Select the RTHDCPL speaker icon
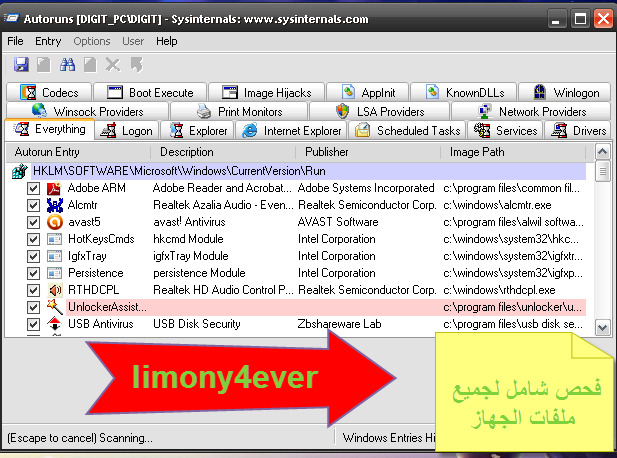The image size is (617, 458). 55,290
